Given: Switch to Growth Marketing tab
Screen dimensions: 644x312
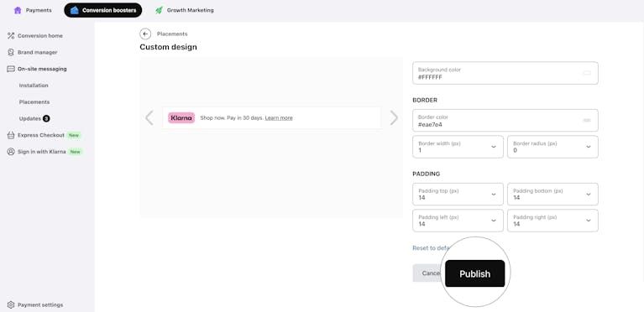Looking at the screenshot, I should click(185, 10).
